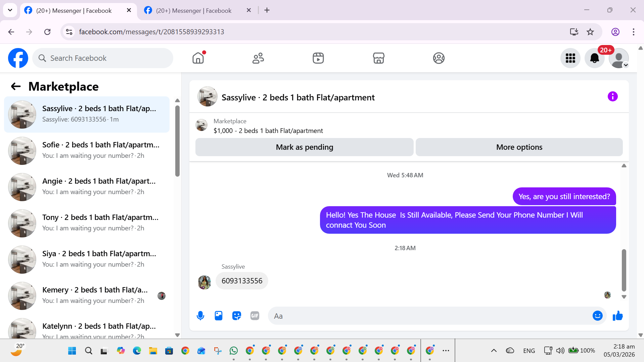This screenshot has width=644, height=362.
Task: Open the listing thumbnail beside Marketplace price
Action: click(201, 125)
